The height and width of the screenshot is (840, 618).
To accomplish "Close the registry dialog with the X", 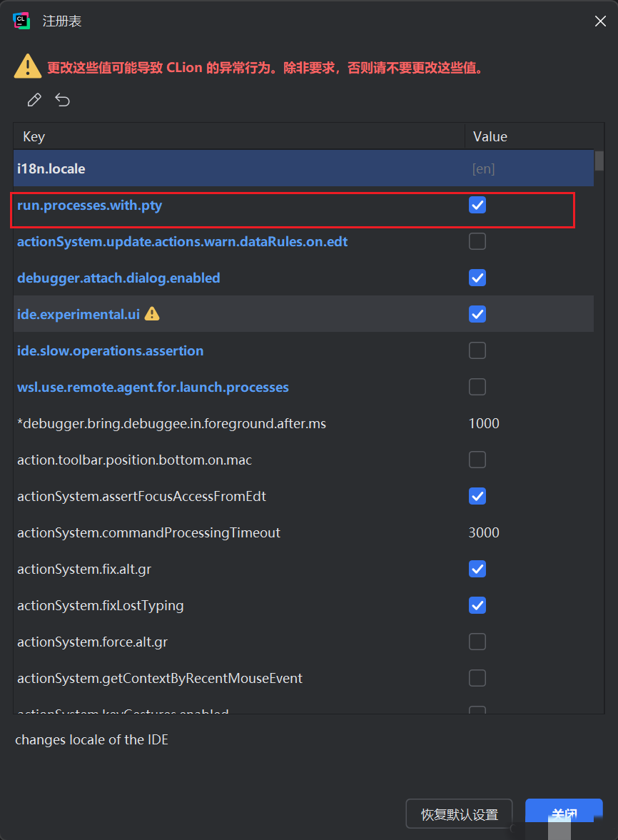I will click(x=600, y=21).
